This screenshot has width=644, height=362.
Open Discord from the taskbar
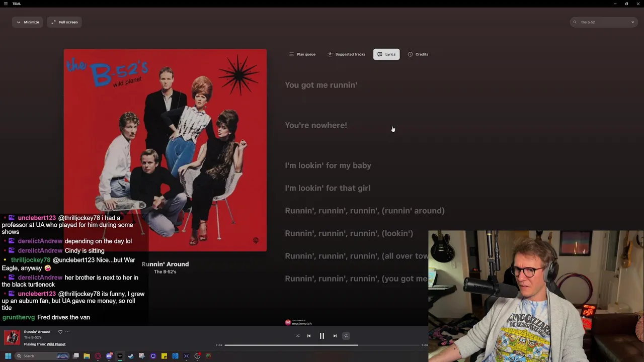click(x=109, y=356)
